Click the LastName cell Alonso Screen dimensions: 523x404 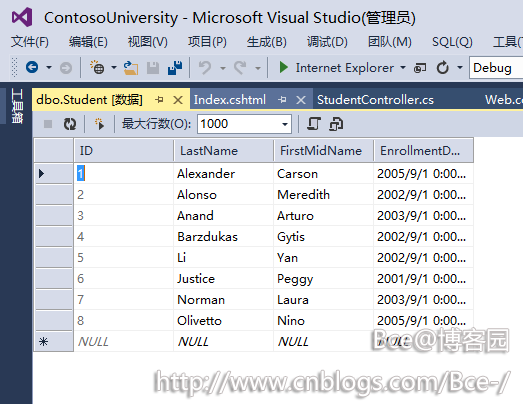click(223, 194)
